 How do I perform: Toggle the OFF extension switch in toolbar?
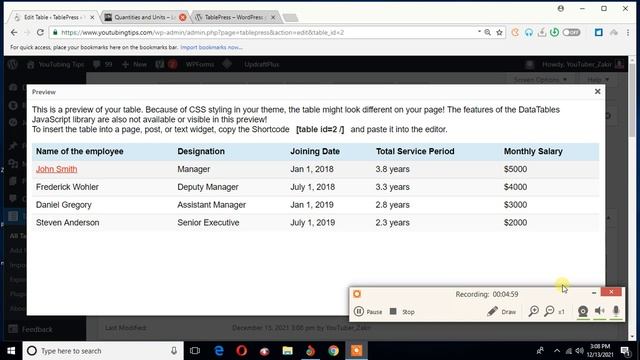571,32
